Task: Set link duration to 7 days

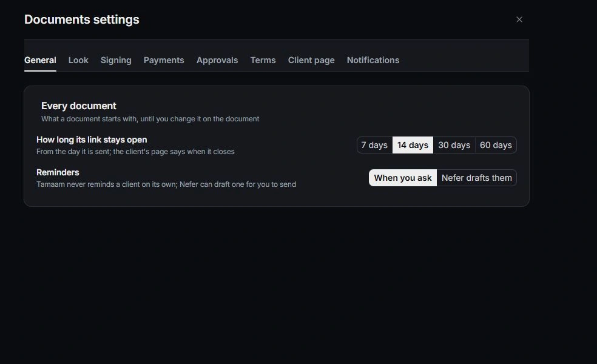Action: click(x=375, y=145)
